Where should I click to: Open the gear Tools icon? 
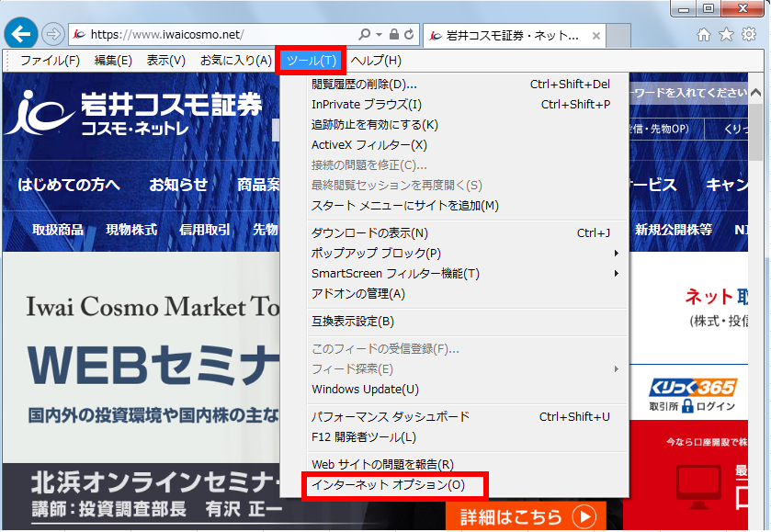[x=749, y=34]
